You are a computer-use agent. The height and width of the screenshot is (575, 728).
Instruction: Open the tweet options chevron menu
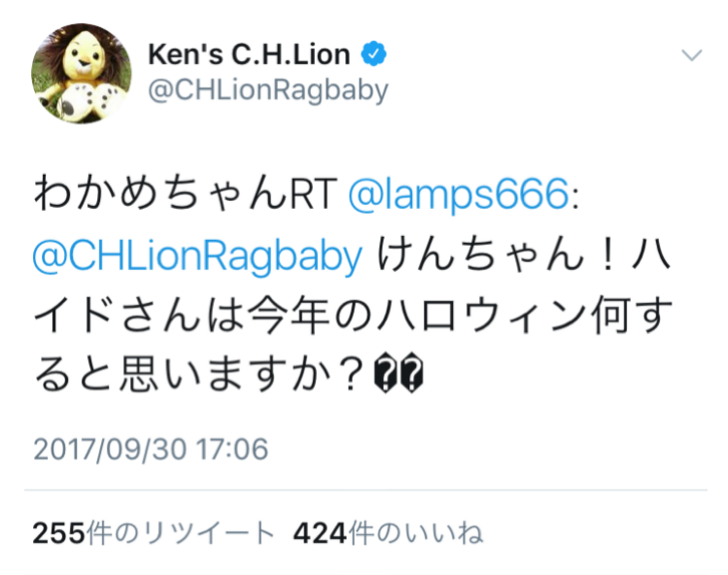[692, 55]
